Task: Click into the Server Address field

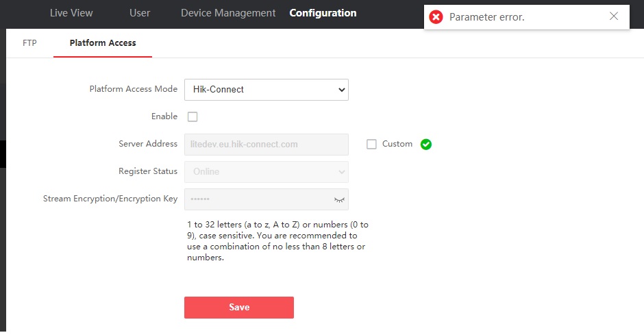Action: pyautogui.click(x=266, y=145)
